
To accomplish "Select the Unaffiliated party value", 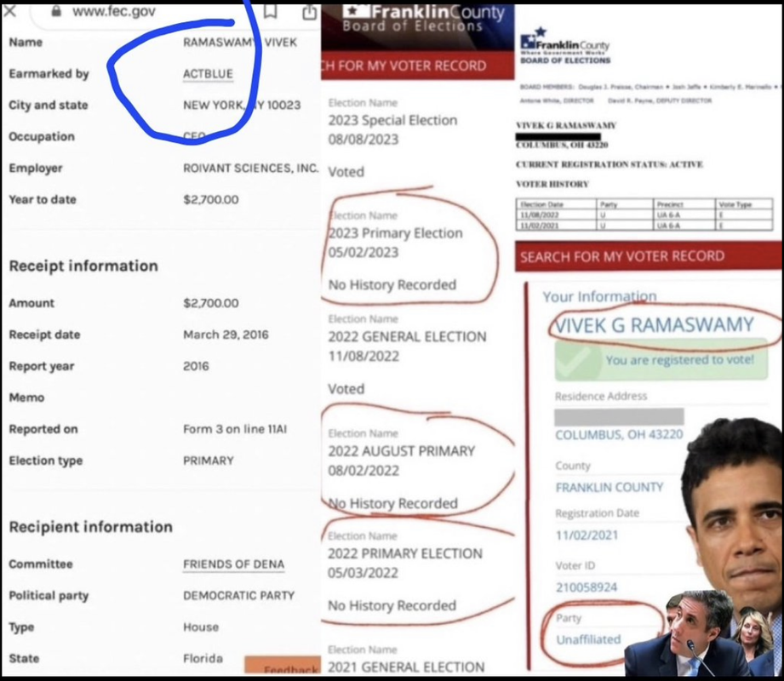I will 588,639.
